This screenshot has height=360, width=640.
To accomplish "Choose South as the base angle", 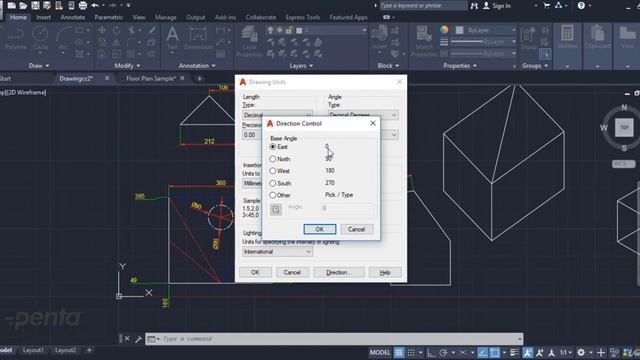I will (x=273, y=183).
